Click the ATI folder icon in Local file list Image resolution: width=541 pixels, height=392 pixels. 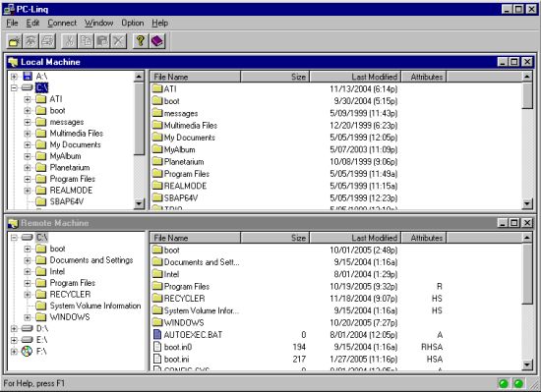tap(157, 88)
